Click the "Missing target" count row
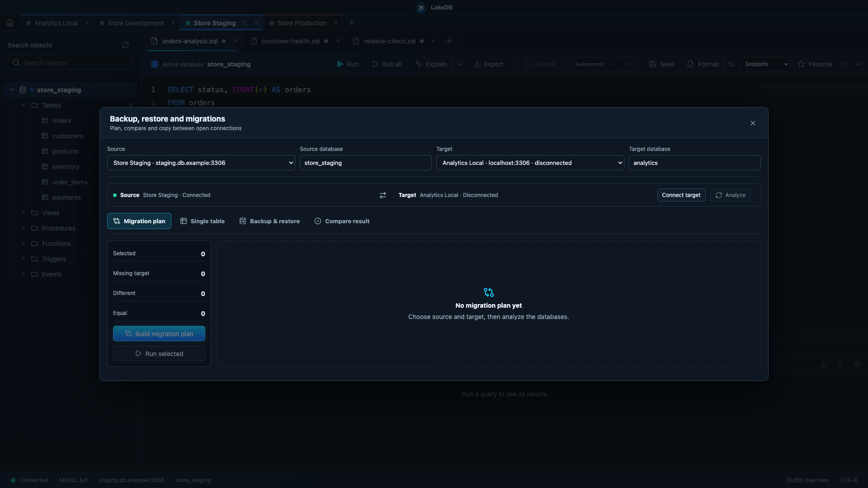Screen dimensions: 868x488 (159, 273)
